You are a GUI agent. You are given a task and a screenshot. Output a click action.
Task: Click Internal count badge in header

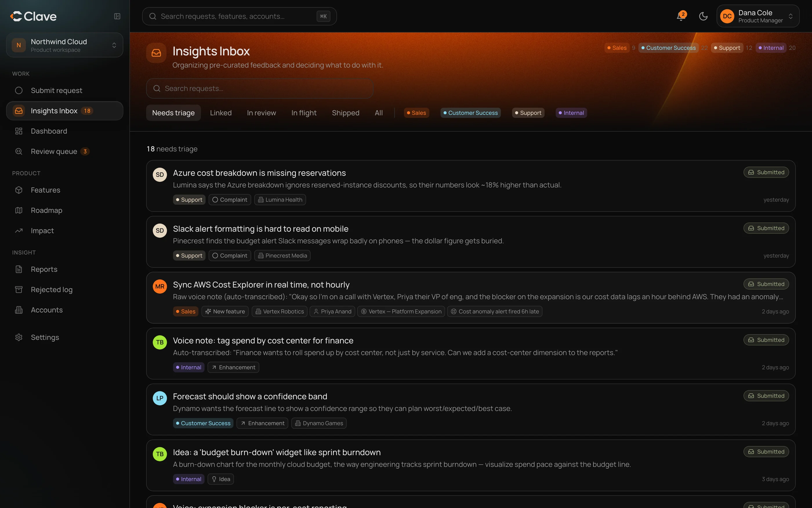[x=771, y=48]
